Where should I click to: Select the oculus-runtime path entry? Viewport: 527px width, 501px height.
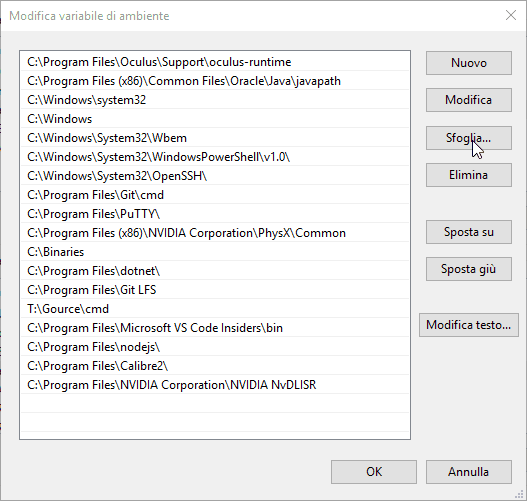[x=215, y=62]
